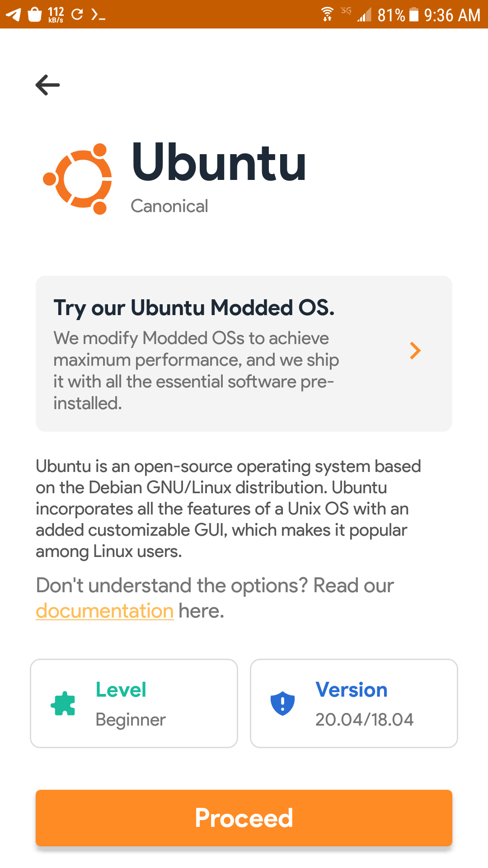Viewport: 488px width, 868px height.
Task: Tap the 9:36 AM clock
Action: click(452, 15)
